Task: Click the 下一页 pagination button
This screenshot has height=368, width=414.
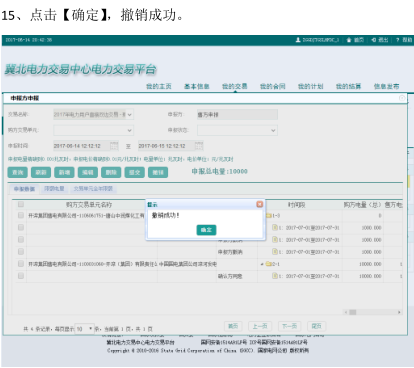Action: [x=289, y=326]
